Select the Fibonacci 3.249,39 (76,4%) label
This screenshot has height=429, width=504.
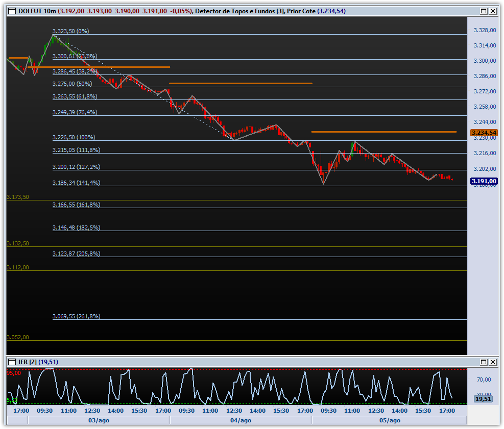75,112
